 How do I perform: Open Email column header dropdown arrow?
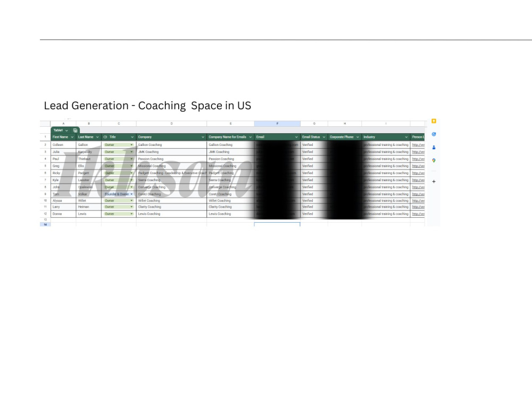296,137
